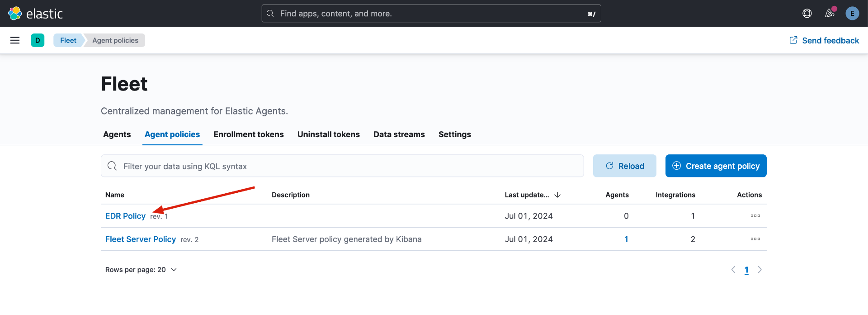Open the EDR Policy link
Screen dimensions: 868x315
pyautogui.click(x=125, y=216)
